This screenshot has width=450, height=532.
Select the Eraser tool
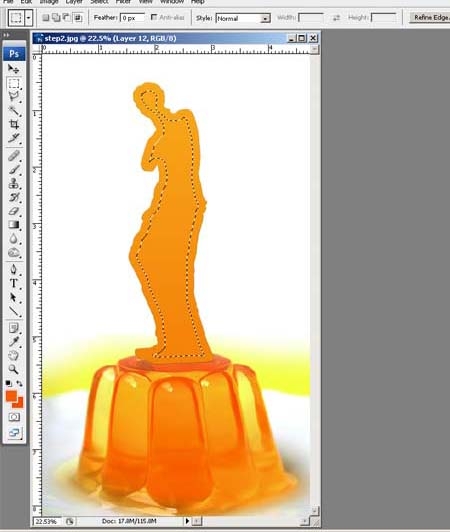(x=14, y=211)
